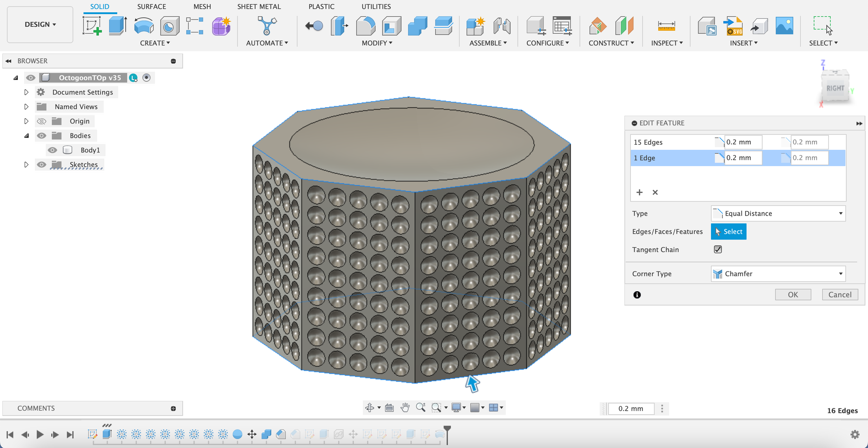This screenshot has width=868, height=448.
Task: Switch to the SHEET METAL tab
Action: (x=259, y=7)
